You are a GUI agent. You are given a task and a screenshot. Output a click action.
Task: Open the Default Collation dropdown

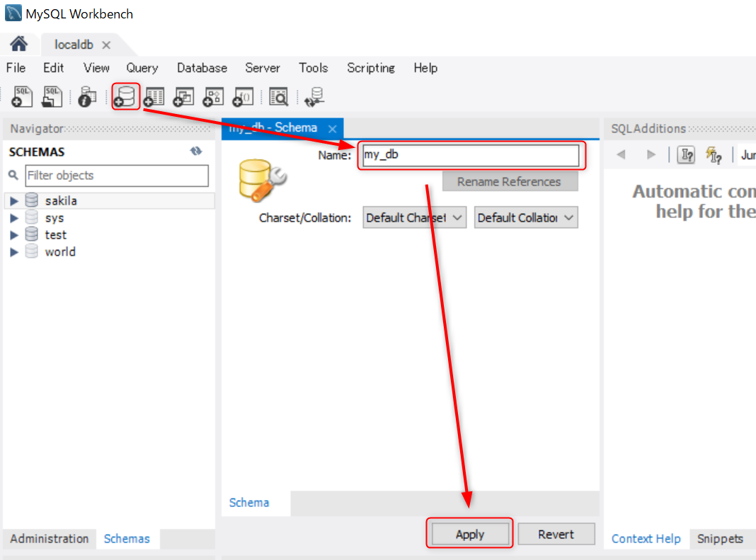click(x=526, y=217)
